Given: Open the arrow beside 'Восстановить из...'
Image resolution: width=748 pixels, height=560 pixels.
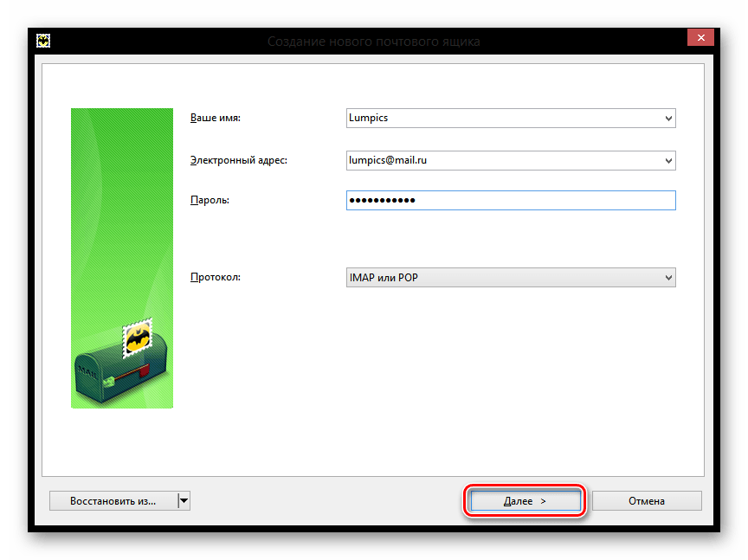Looking at the screenshot, I should [x=184, y=500].
